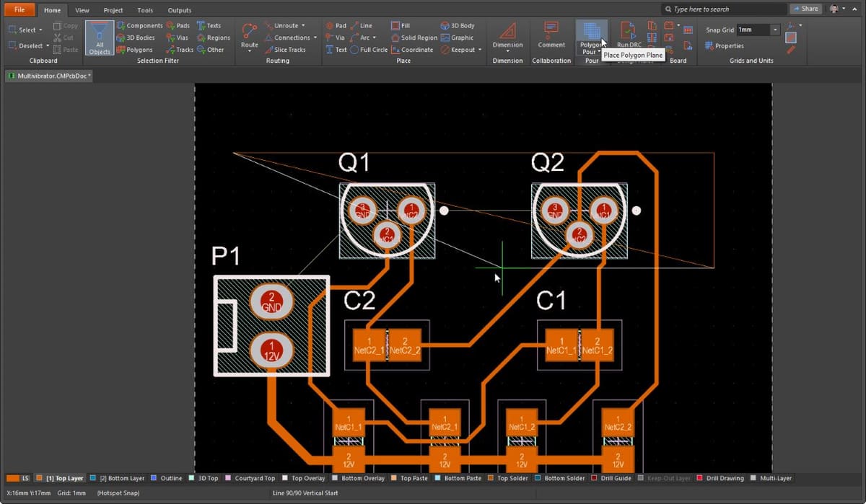
Task: Toggle the Other selection filter
Action: 210,50
